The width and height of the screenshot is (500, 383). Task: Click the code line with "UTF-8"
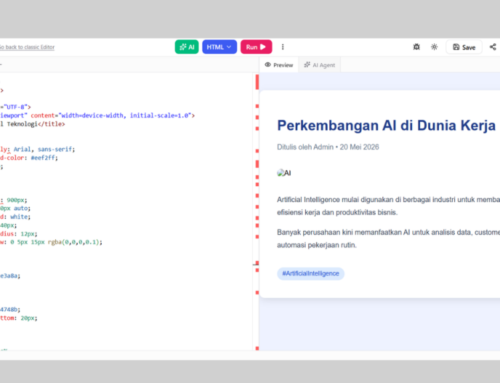[15, 107]
